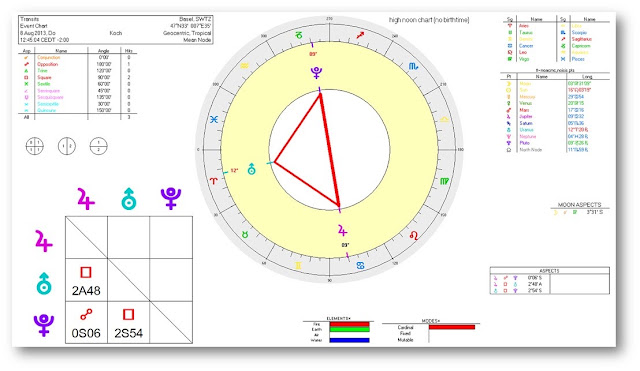Click the 'Event Chart' line in the header box
The image size is (640, 371).
tap(34, 26)
